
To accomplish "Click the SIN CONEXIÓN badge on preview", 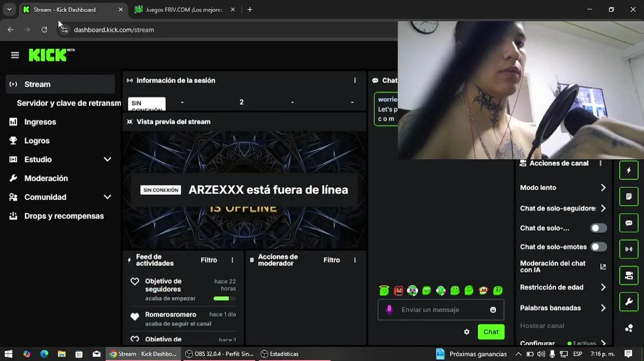I will click(x=160, y=190).
